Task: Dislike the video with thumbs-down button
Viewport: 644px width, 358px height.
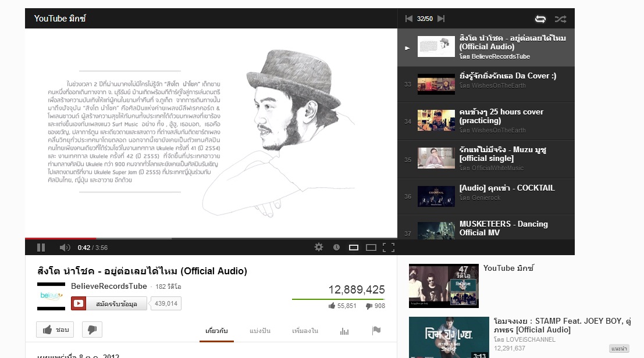Action: tap(92, 330)
